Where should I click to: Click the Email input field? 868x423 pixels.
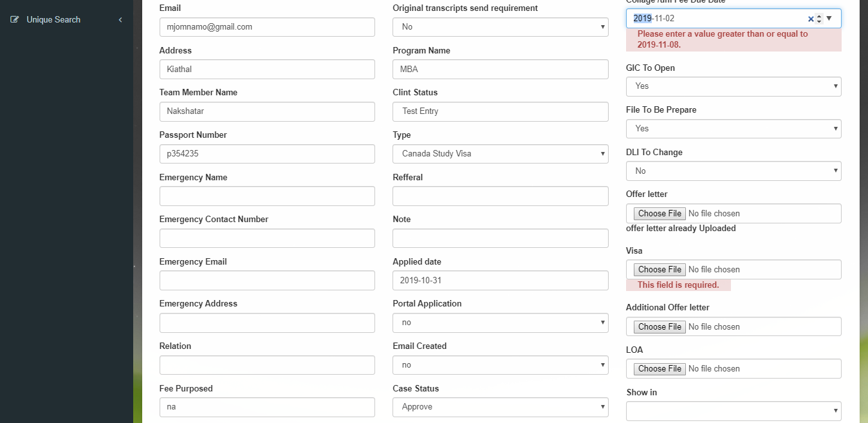267,27
